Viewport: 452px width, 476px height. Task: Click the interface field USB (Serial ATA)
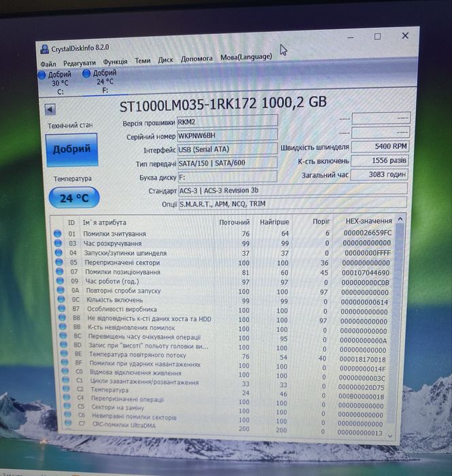tap(227, 149)
